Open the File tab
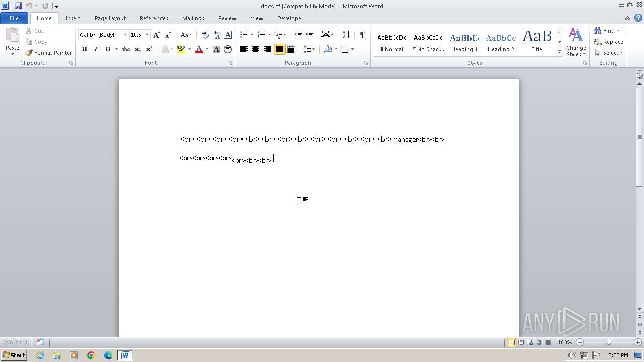Screen dimensions: 644x362 point(14,18)
